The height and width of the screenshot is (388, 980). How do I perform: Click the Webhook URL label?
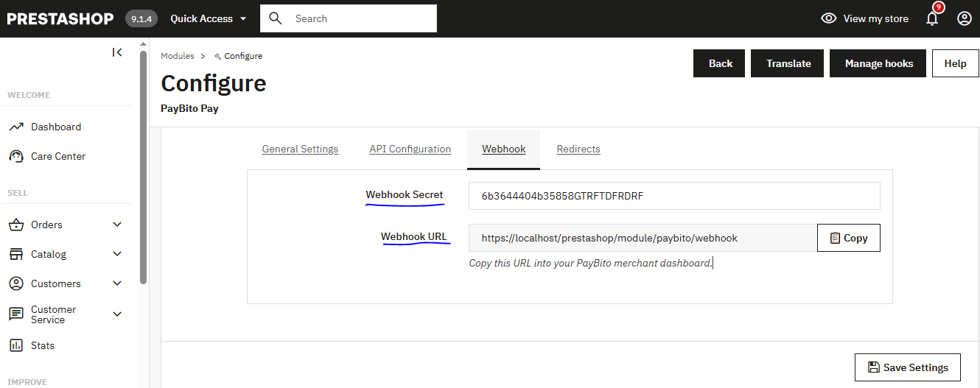(x=414, y=237)
